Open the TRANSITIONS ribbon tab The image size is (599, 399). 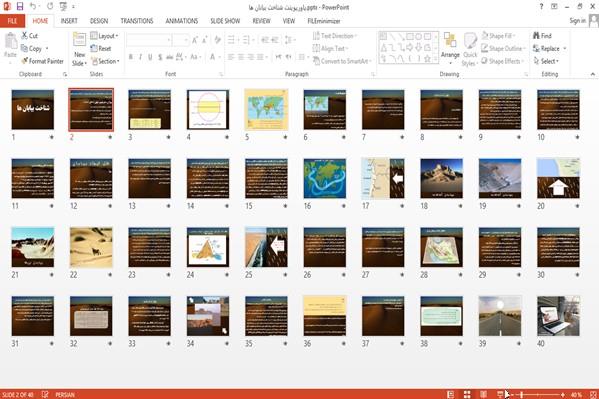(x=137, y=21)
